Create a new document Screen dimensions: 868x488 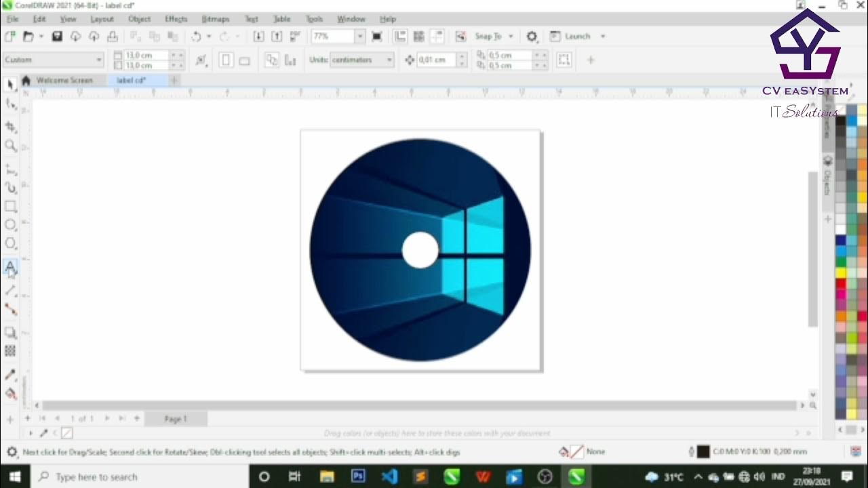(x=10, y=36)
